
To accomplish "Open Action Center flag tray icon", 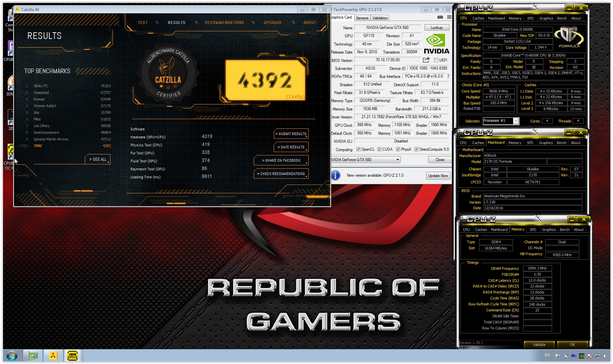I will tap(589, 356).
